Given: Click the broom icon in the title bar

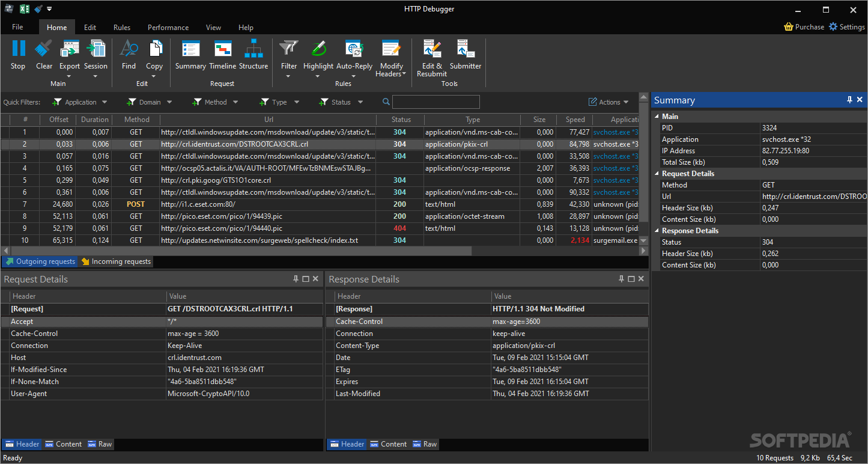Looking at the screenshot, I should [x=38, y=9].
